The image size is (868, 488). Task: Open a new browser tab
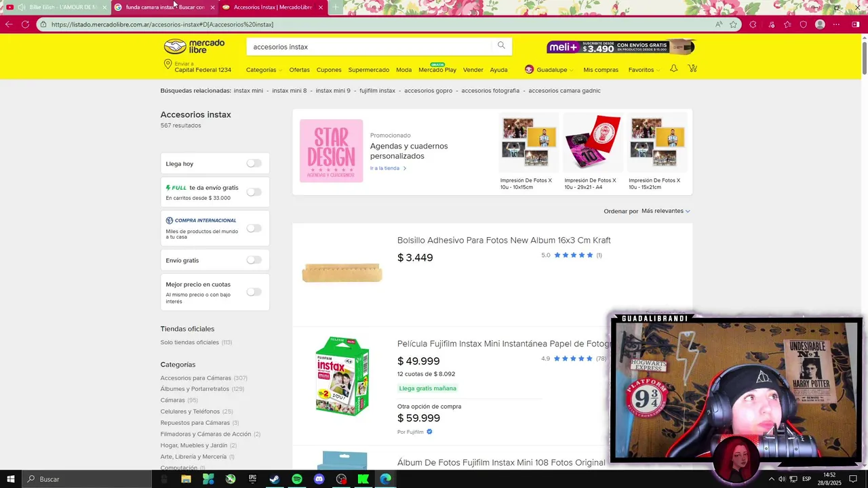[335, 7]
